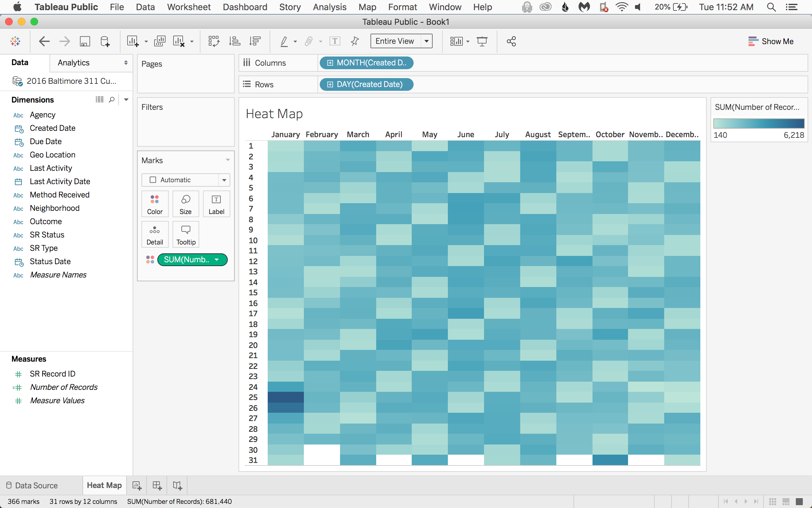Open Analytics tab pane switcher arrows
Image resolution: width=812 pixels, height=508 pixels.
pyautogui.click(x=126, y=63)
